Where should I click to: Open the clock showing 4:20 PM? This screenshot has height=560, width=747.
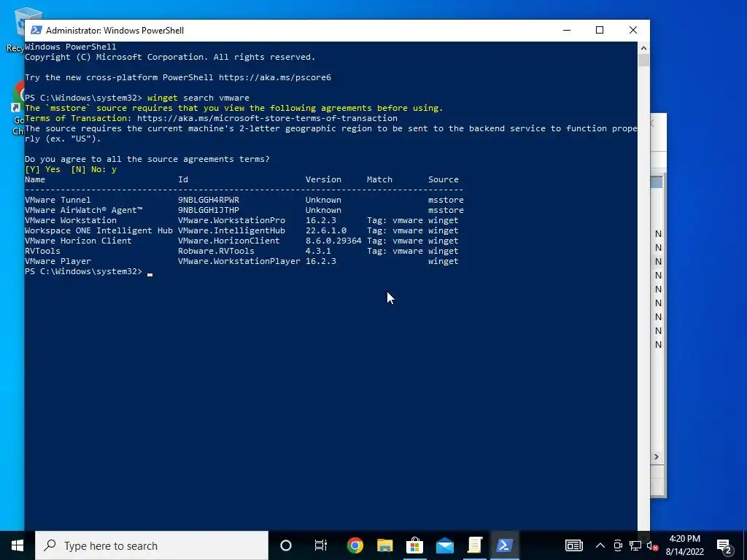coord(684,545)
